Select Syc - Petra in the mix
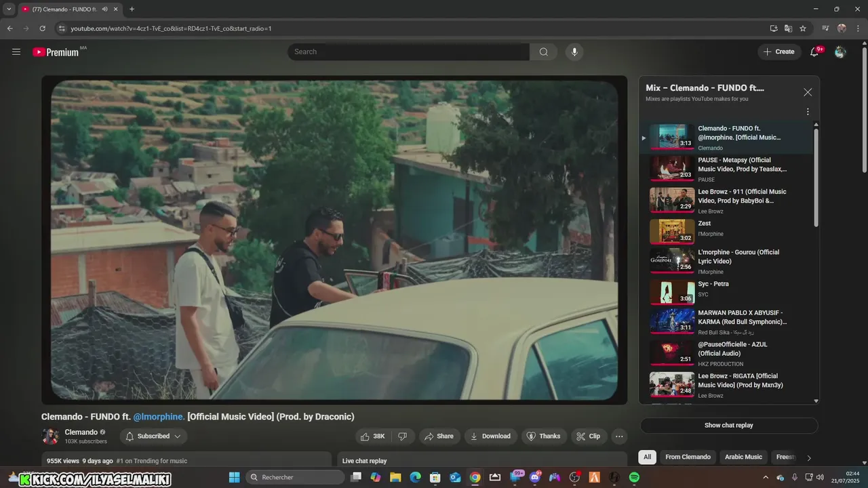The width and height of the screenshot is (868, 488). pos(726,292)
